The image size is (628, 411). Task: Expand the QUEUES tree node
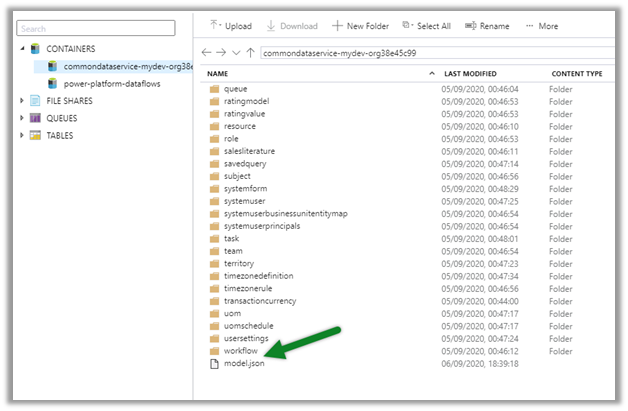[22, 117]
